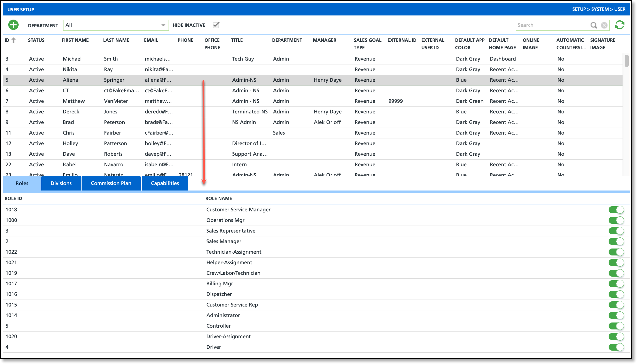Open the Capabilities tab
Viewport: 637px width, 364px height.
tap(165, 183)
